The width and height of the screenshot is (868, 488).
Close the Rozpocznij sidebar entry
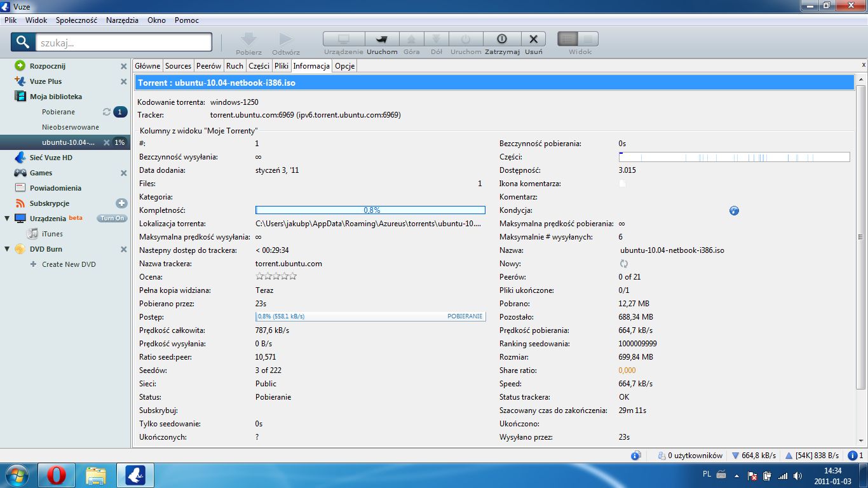pyautogui.click(x=124, y=66)
